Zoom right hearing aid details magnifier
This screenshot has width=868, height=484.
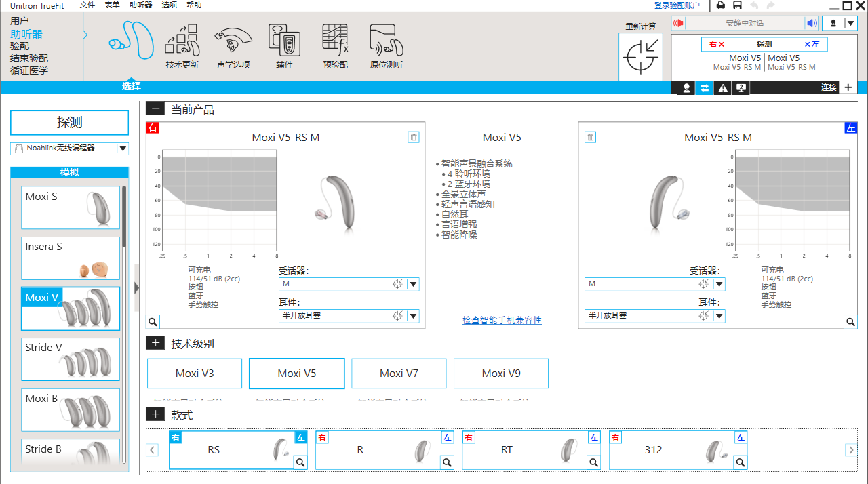coord(153,322)
